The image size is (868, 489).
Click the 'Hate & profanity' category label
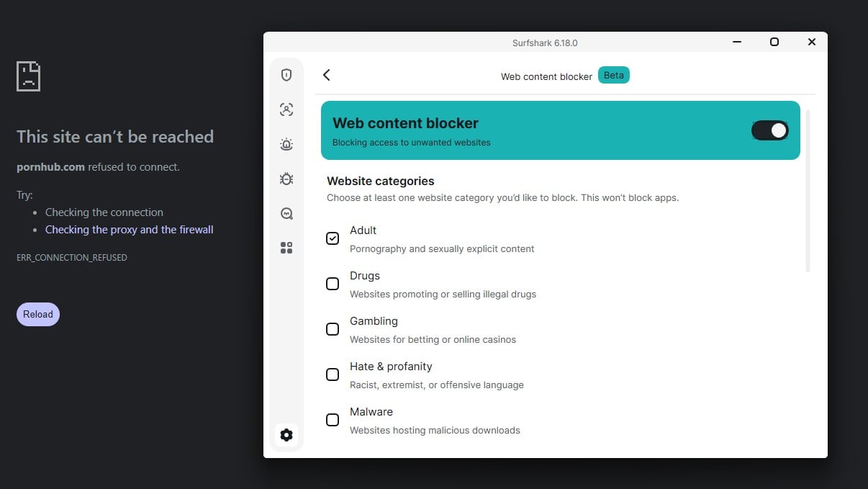391,367
